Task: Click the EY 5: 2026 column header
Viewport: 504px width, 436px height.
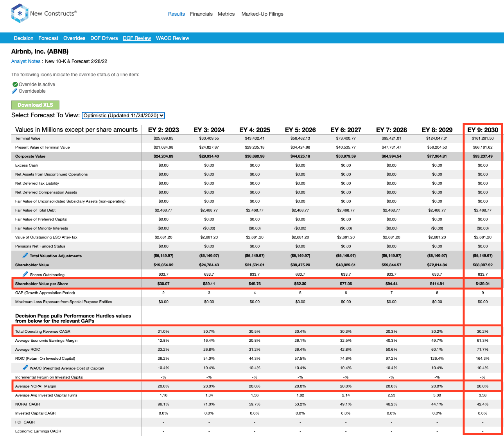Action: tap(300, 130)
